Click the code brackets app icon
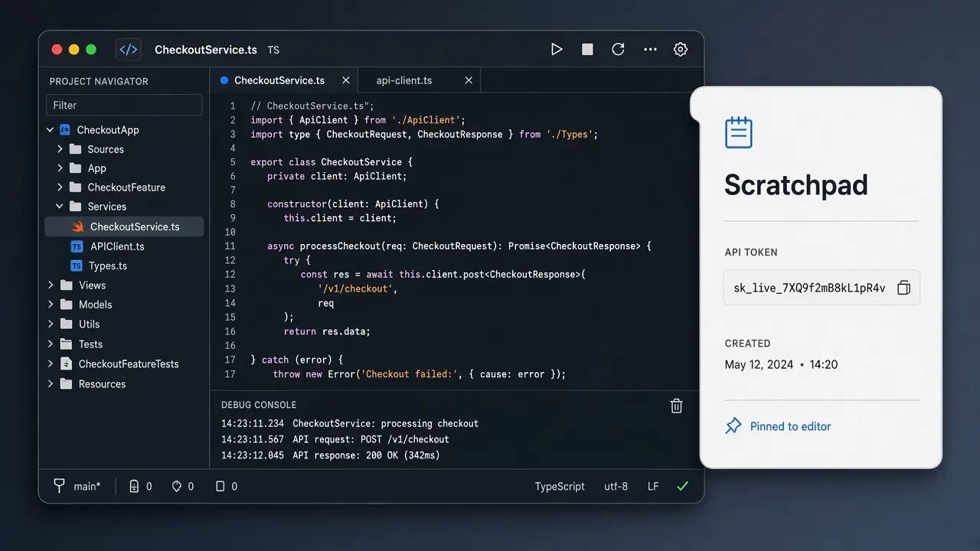 [x=129, y=49]
